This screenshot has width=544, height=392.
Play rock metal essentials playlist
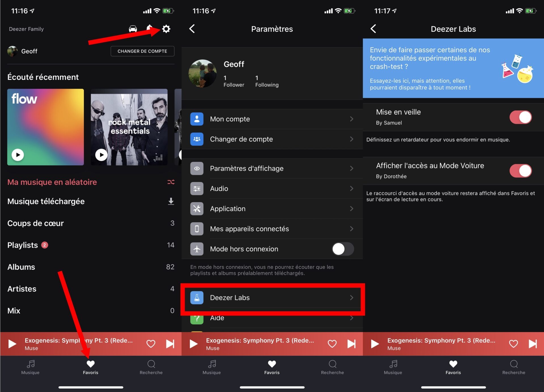click(101, 155)
